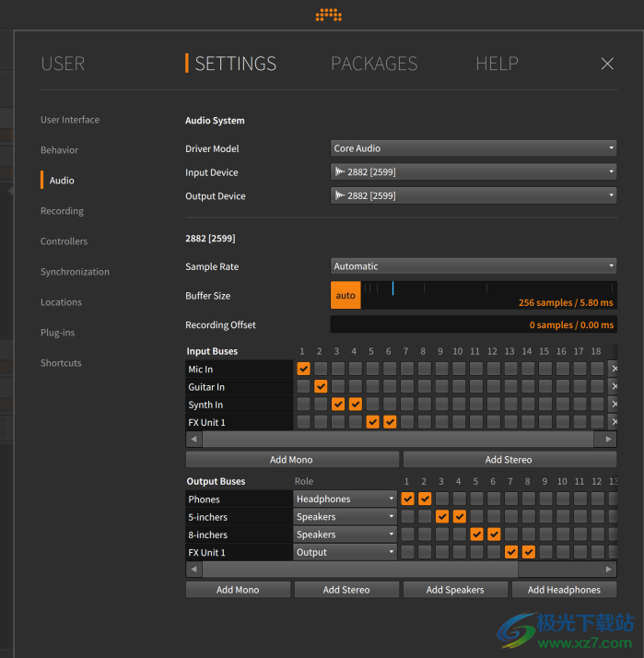
Task: Open Behavior settings
Action: (x=59, y=150)
